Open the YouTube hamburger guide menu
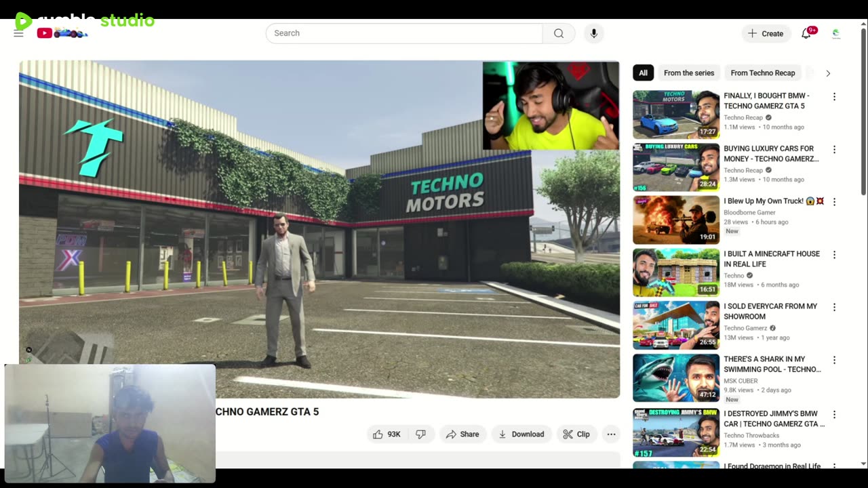The width and height of the screenshot is (868, 488). [18, 33]
